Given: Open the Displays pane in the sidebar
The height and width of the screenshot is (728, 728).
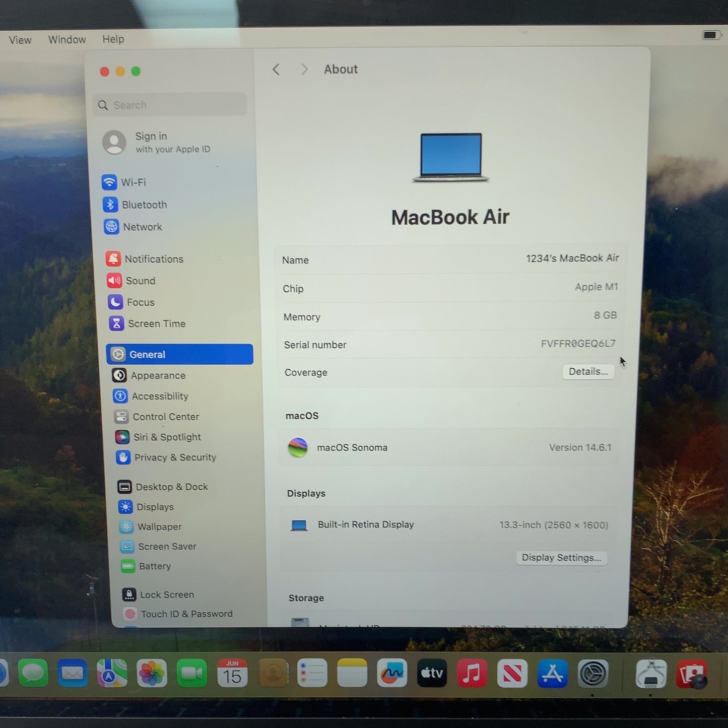Looking at the screenshot, I should click(146, 507).
